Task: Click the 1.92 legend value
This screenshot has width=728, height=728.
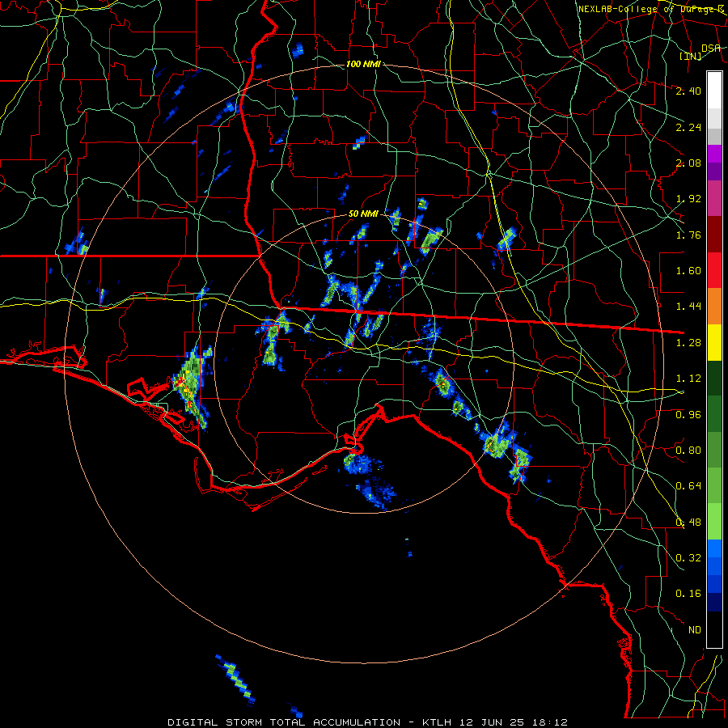Action: (688, 199)
